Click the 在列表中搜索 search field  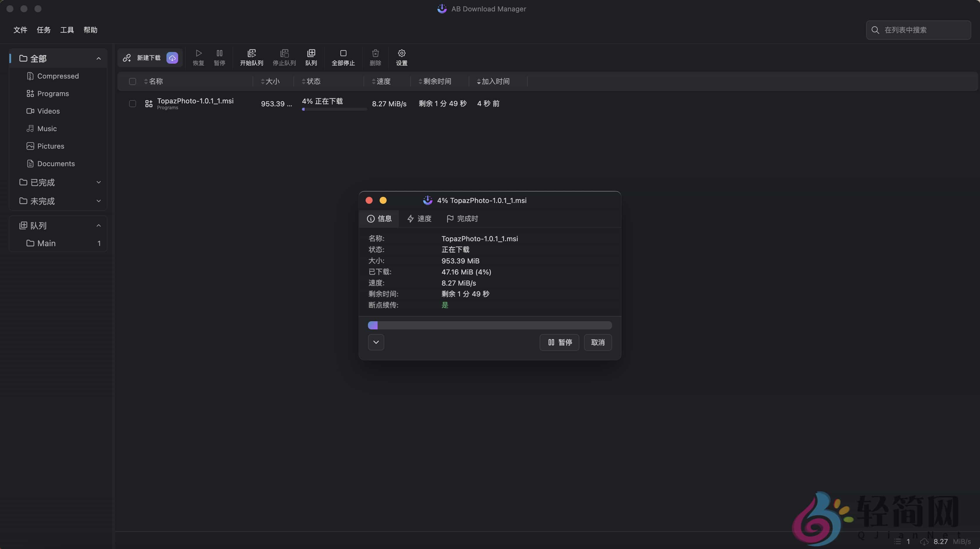[918, 30]
